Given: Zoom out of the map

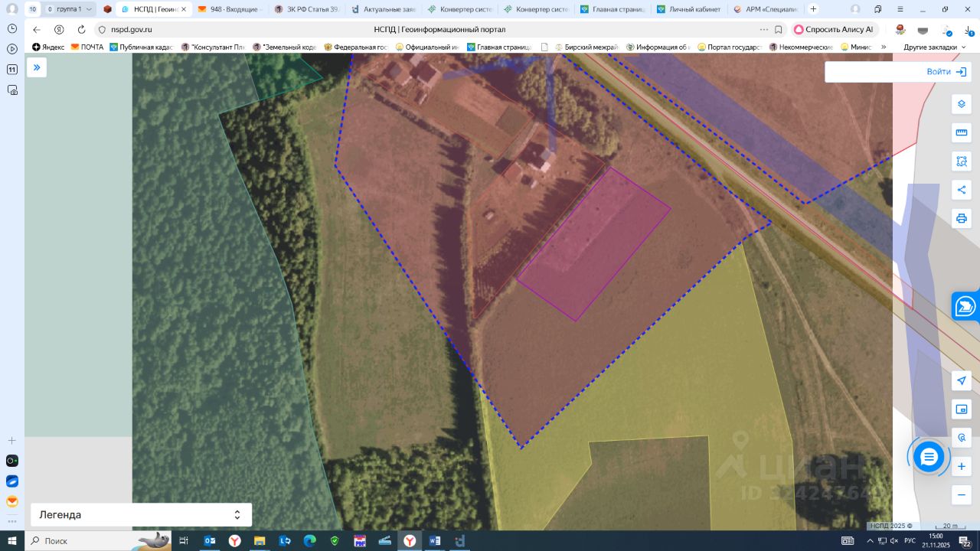Looking at the screenshot, I should point(962,494).
